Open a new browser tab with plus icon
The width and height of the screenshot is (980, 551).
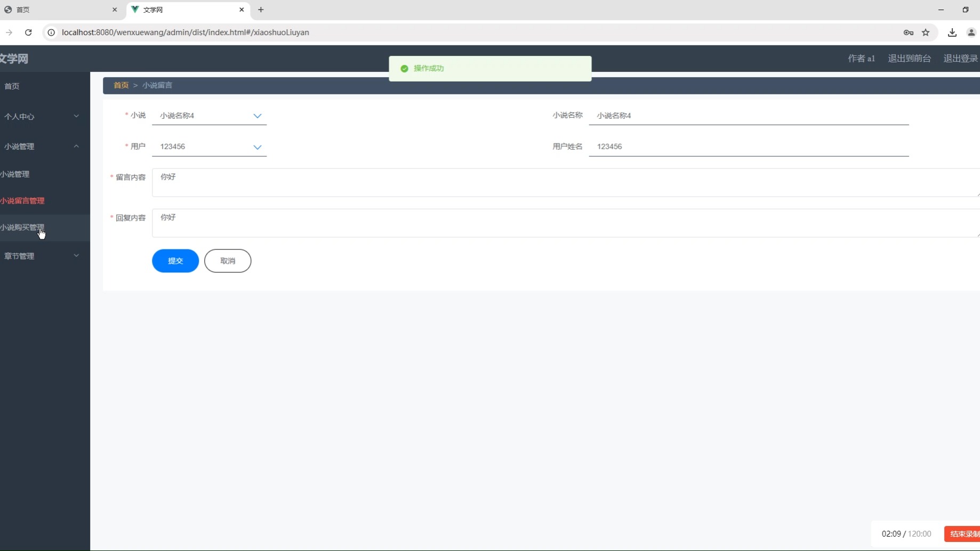click(261, 10)
